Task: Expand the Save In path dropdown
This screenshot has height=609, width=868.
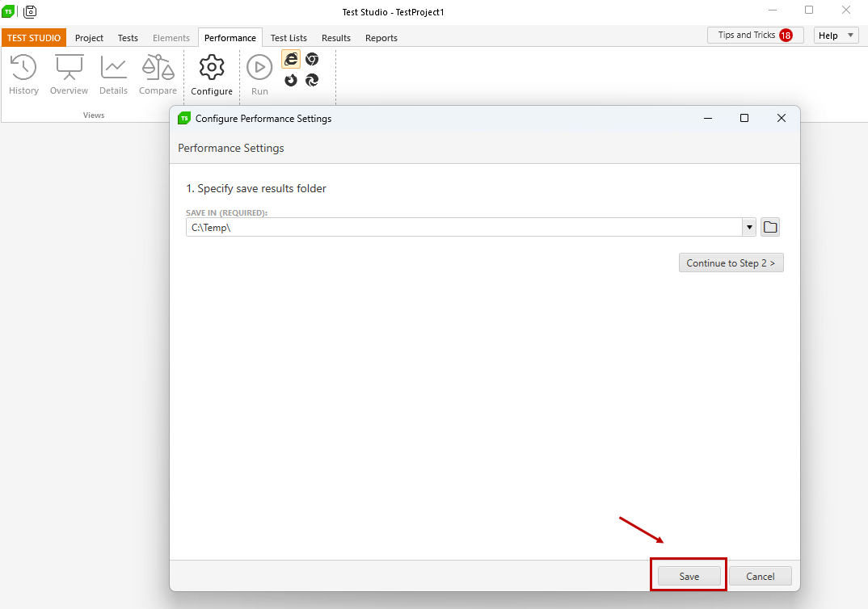Action: click(x=749, y=228)
